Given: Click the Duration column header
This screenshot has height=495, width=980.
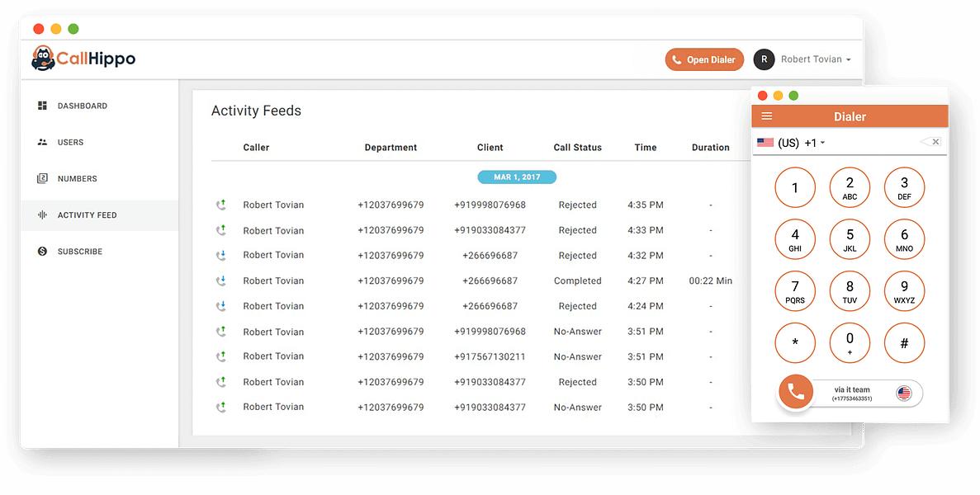Looking at the screenshot, I should (x=711, y=148).
